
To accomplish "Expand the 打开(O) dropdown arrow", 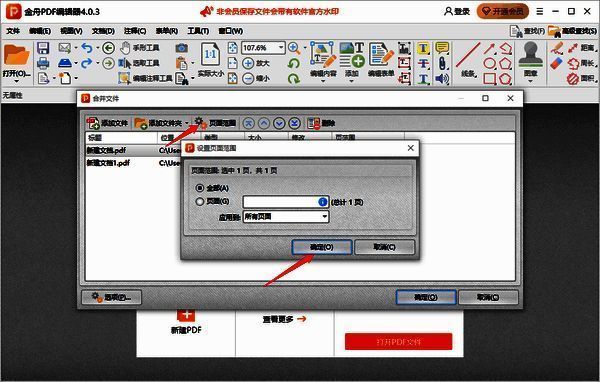I will 16,82.
